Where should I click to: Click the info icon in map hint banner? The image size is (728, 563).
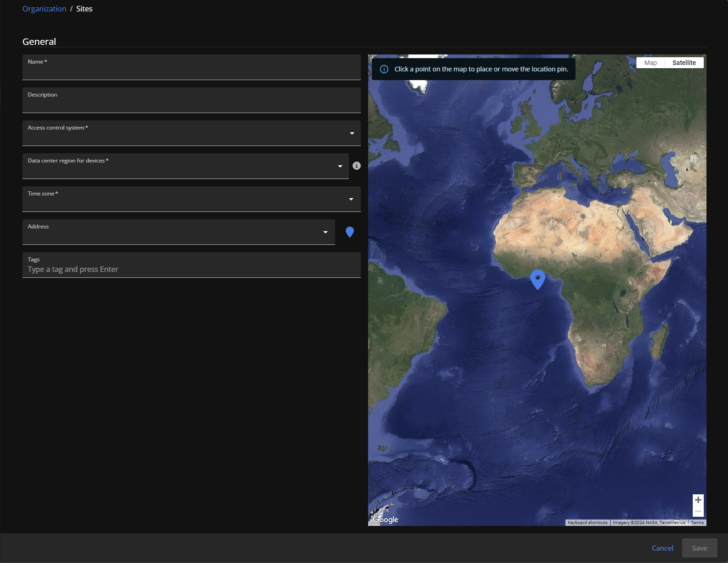[x=384, y=69]
